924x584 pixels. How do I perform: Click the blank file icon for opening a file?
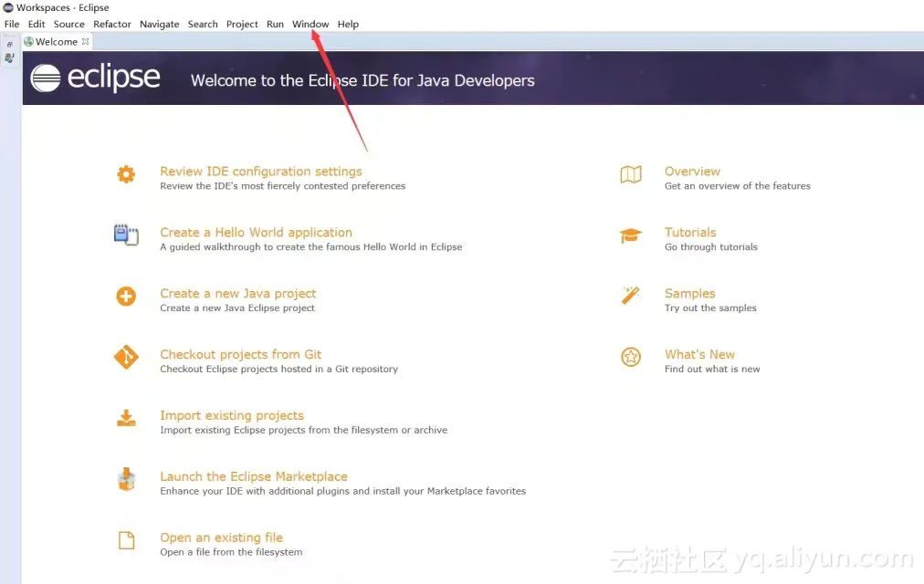pos(126,540)
